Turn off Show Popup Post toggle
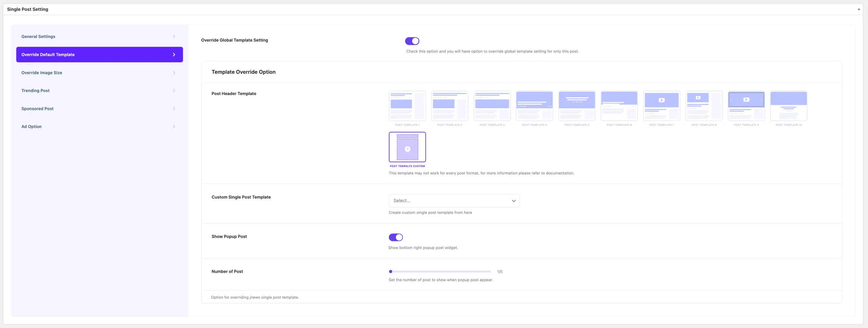 396,237
